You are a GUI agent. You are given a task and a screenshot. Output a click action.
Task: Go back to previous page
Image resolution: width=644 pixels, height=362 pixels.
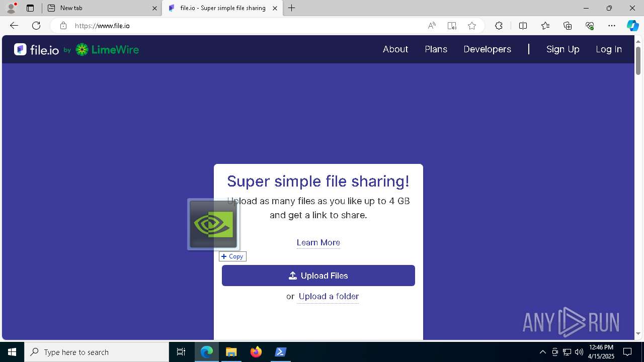pyautogui.click(x=14, y=26)
